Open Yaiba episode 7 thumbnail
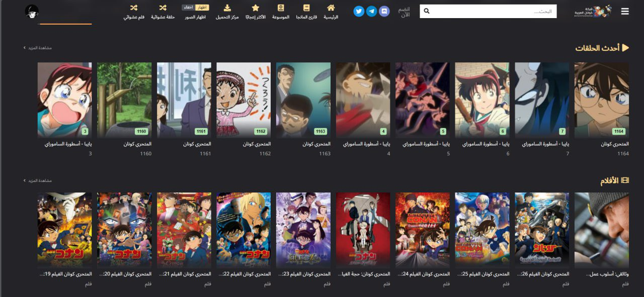Viewport: 644px width, 297px height. point(542,100)
